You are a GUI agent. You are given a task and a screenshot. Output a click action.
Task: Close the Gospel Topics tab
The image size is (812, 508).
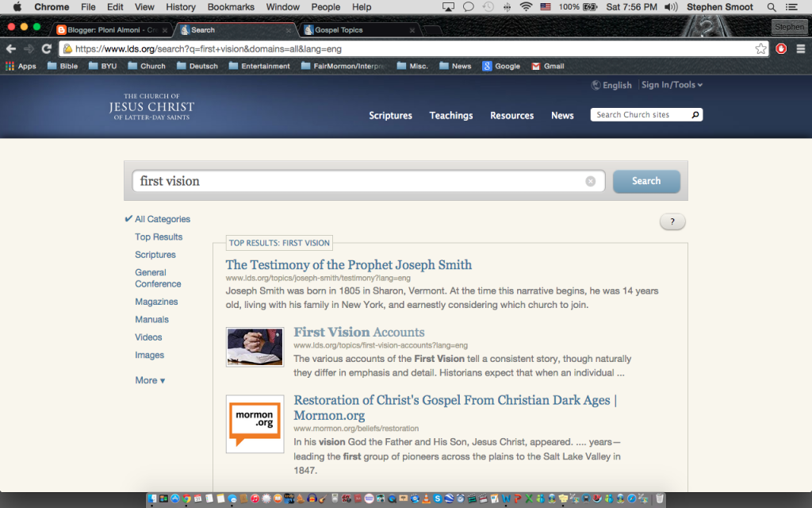coord(412,30)
